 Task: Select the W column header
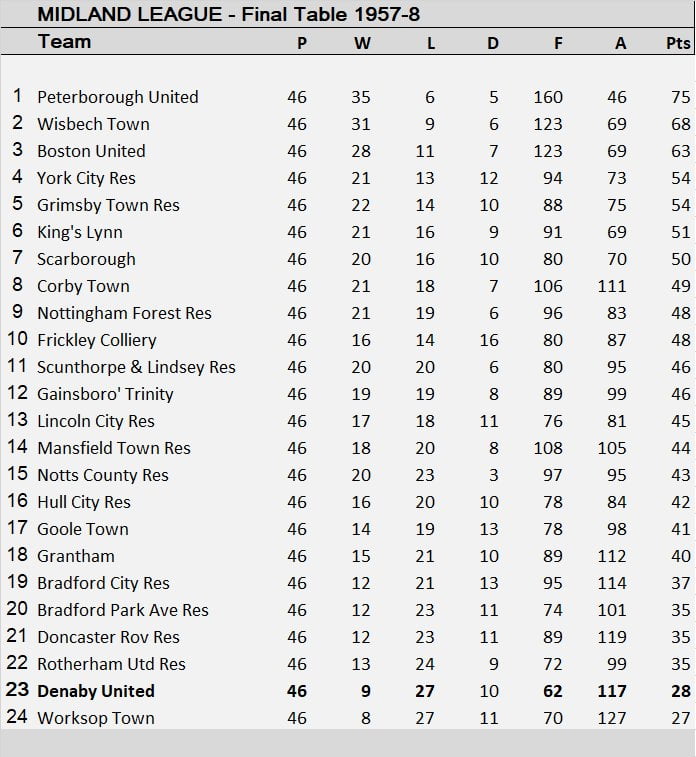point(360,43)
